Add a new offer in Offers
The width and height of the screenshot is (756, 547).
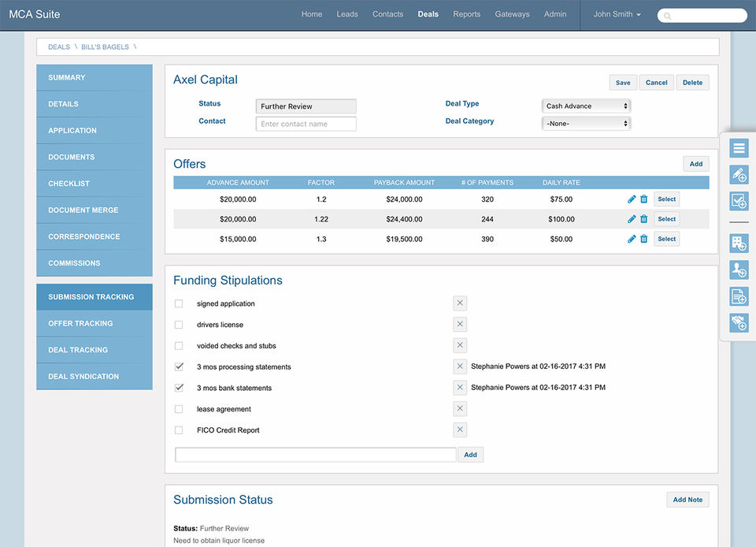click(x=695, y=164)
